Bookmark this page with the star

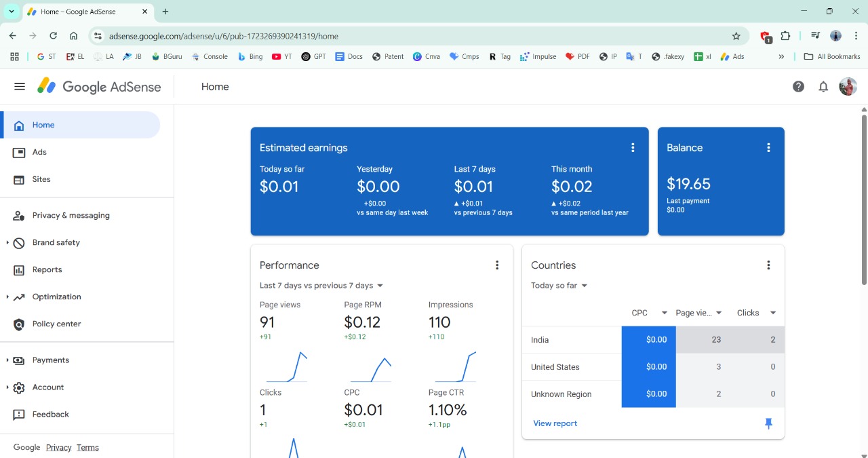tap(736, 36)
